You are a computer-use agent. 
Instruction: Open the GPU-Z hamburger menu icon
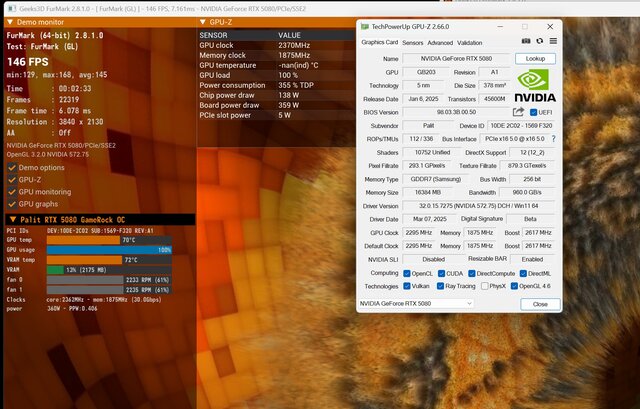click(x=552, y=42)
